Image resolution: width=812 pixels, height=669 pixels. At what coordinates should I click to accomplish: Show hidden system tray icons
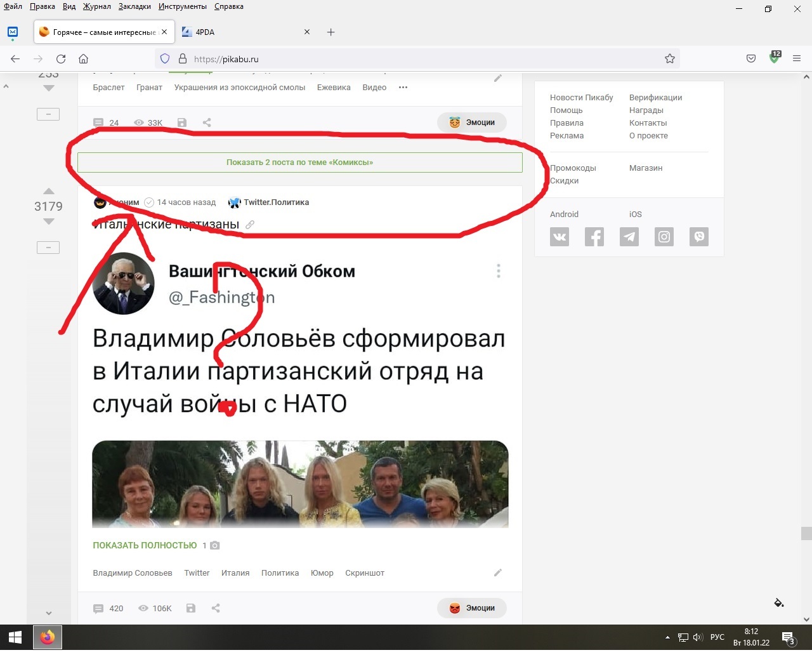[x=667, y=637]
